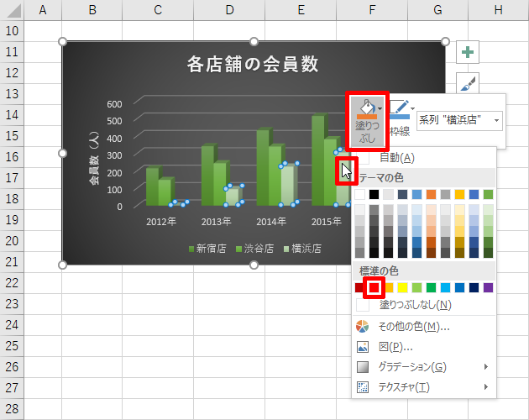Expand the テクスチャ submenu arrow
Screen dimensions: 529x420
pyautogui.click(x=486, y=387)
